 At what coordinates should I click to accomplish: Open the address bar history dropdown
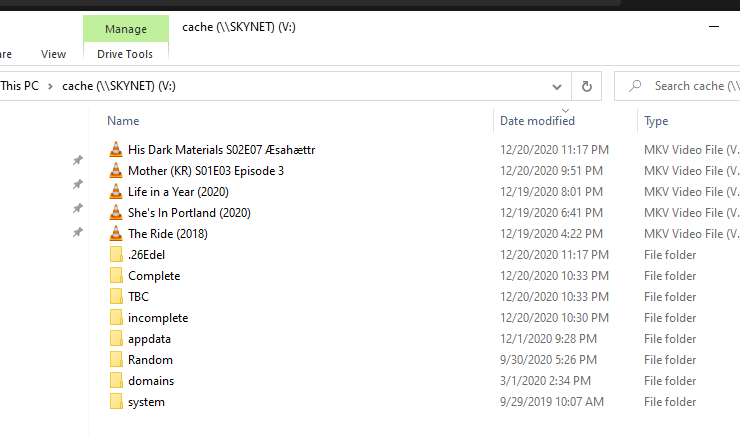557,86
